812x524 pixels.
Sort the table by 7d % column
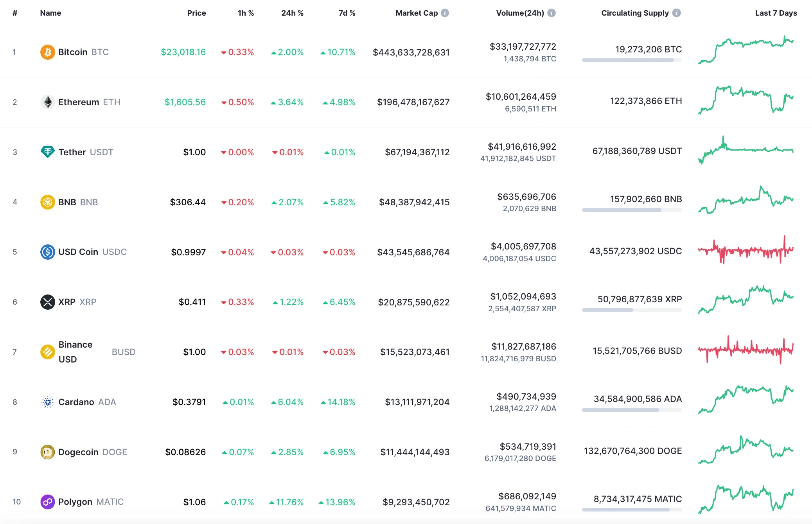pos(346,13)
